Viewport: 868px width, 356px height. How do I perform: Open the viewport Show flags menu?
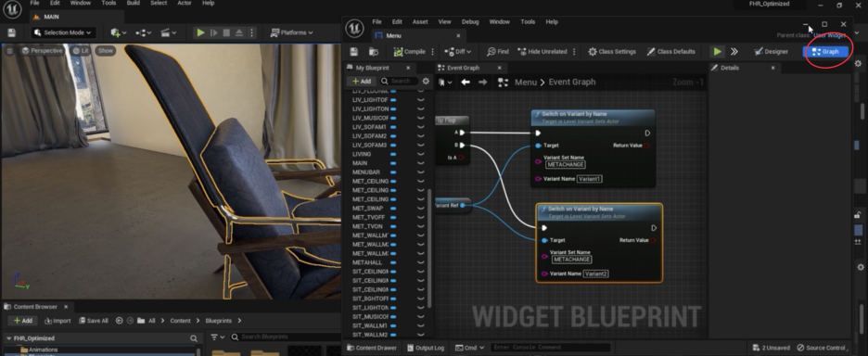(x=106, y=50)
